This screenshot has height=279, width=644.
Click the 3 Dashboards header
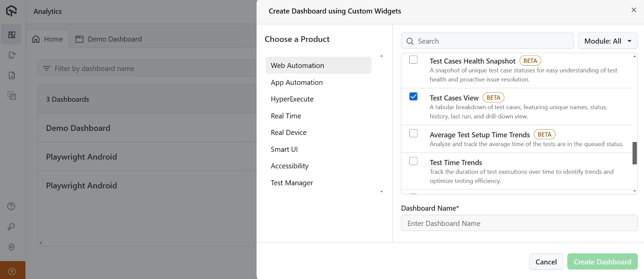68,99
